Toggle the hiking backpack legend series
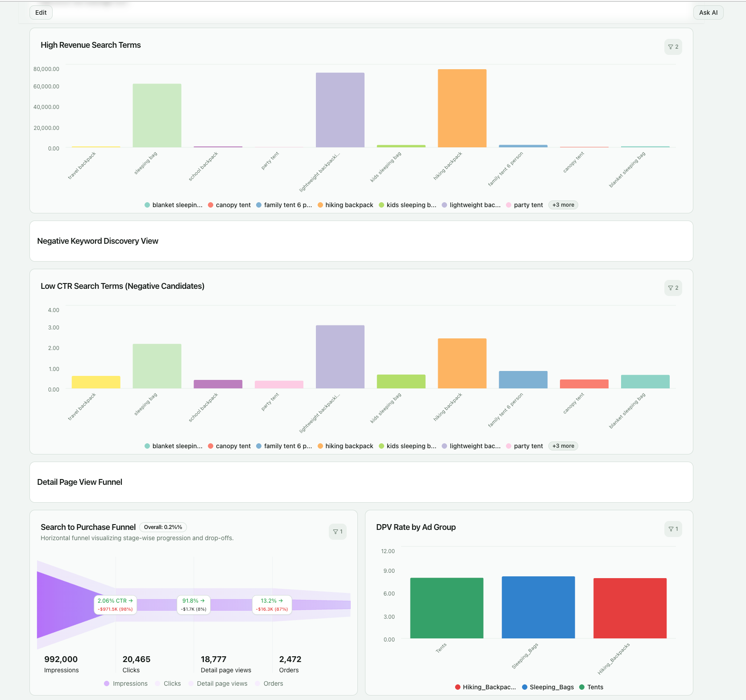The width and height of the screenshot is (746, 700). [x=346, y=205]
